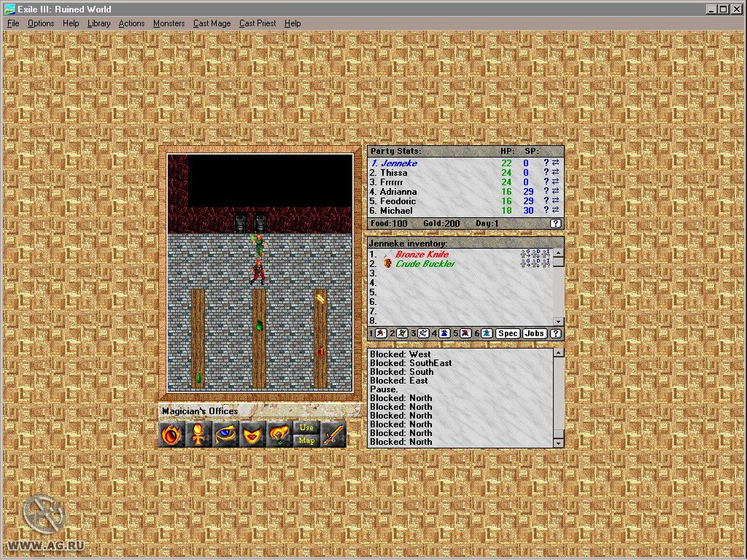Image resolution: width=747 pixels, height=560 pixels.
Task: Select character 1 portrait icon under inventory
Action: tap(381, 333)
